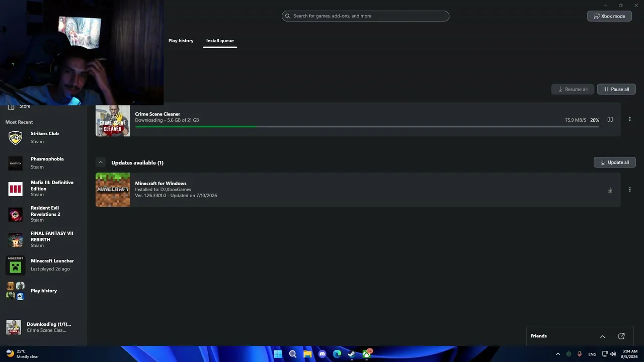Screen dimensions: 644x362
Task: Open Crime Scene Cleaner cover thumbnail
Action: click(113, 121)
